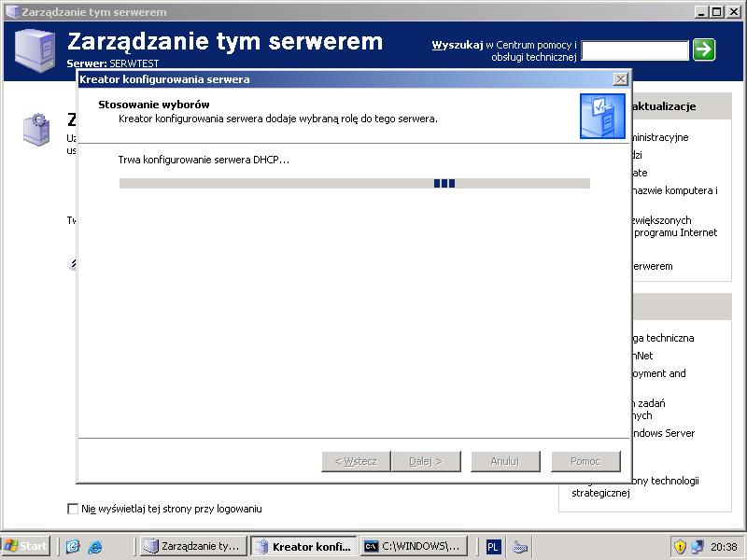Click 'strategicznej' link in side panel

(600, 493)
